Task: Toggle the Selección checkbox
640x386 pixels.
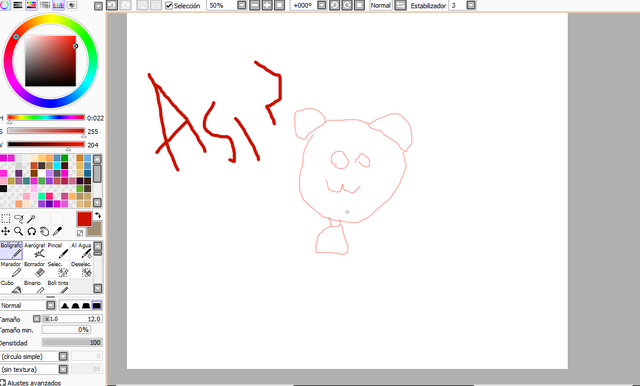Action: click(169, 6)
